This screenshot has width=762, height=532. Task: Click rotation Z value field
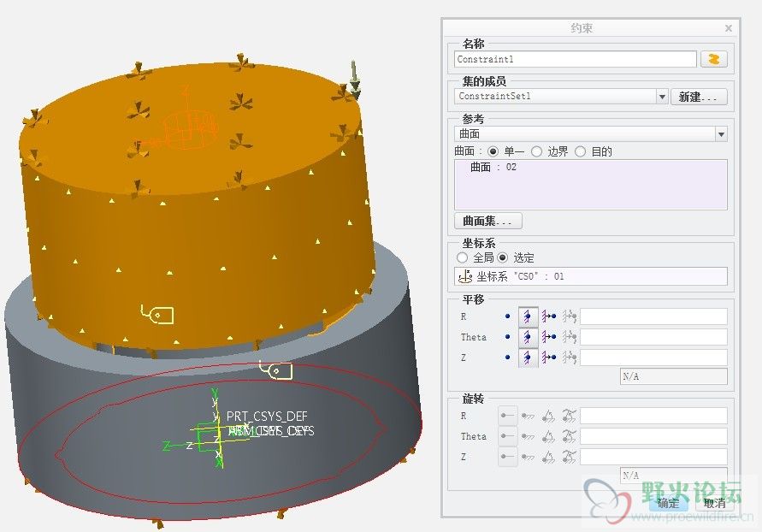(x=653, y=457)
